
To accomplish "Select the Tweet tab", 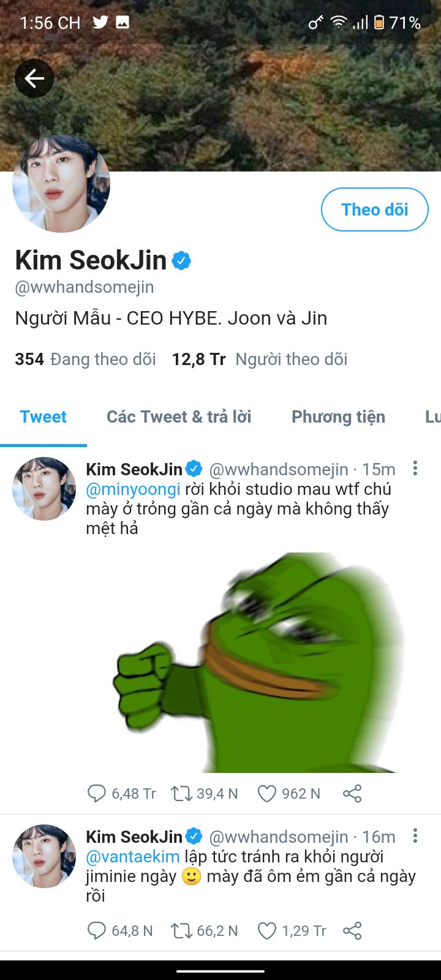I will 43,417.
